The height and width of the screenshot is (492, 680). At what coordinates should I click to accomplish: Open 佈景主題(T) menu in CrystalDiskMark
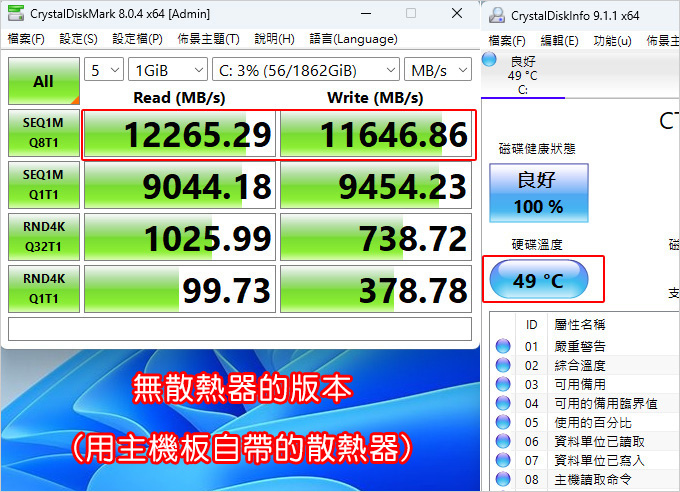[x=209, y=39]
